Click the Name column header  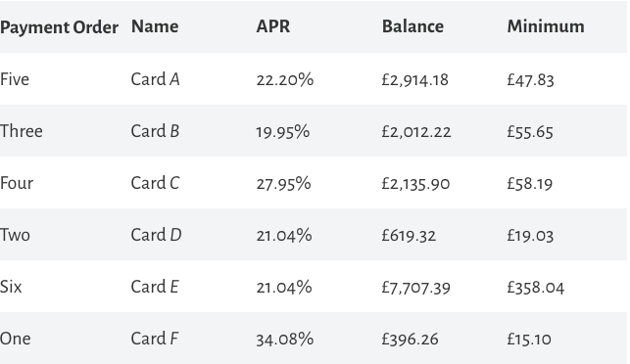click(155, 26)
